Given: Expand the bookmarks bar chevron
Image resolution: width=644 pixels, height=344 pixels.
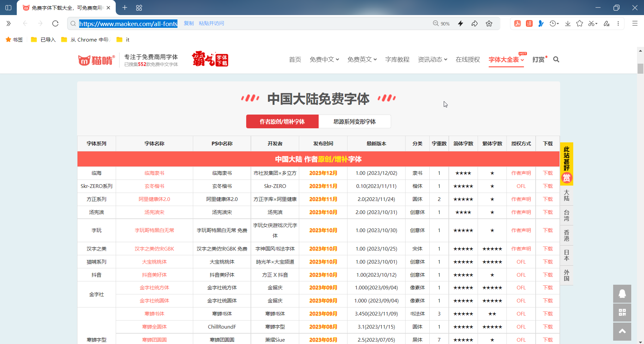Looking at the screenshot, I should [8, 23].
